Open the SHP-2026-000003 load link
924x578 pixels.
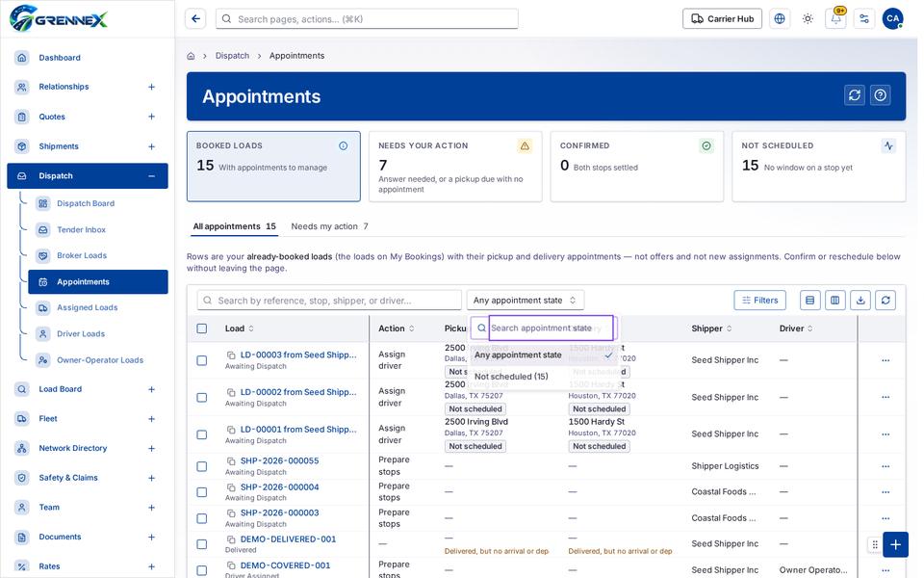[x=279, y=513]
